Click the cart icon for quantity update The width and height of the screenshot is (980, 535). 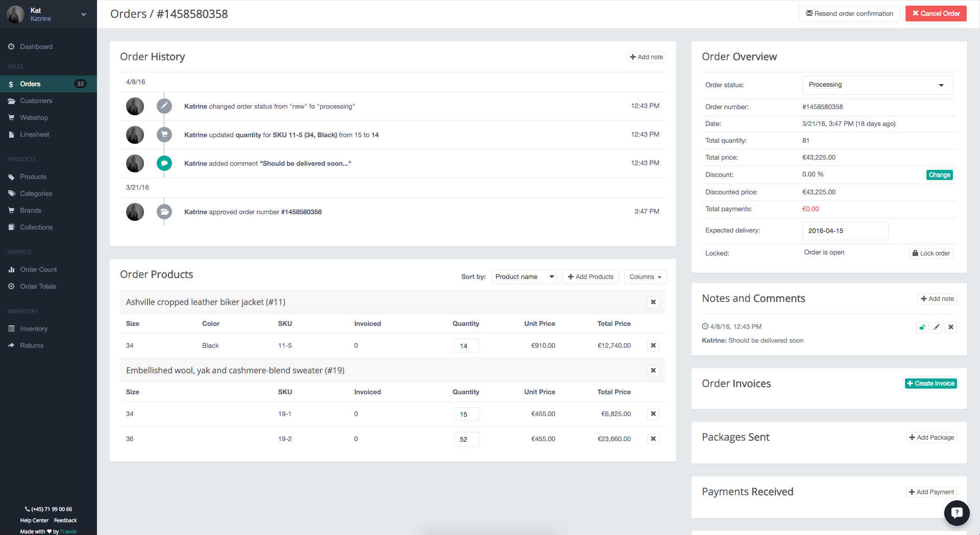tap(164, 135)
